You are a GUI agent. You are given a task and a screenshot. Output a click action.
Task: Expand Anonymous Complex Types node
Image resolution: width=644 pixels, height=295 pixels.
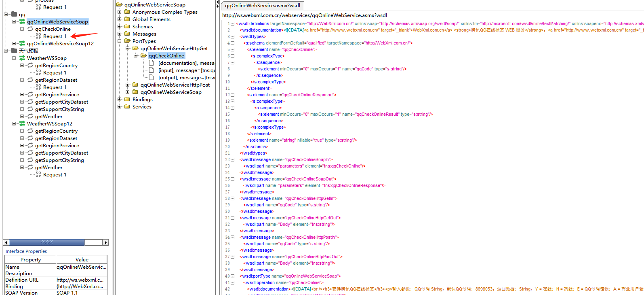tap(119, 12)
